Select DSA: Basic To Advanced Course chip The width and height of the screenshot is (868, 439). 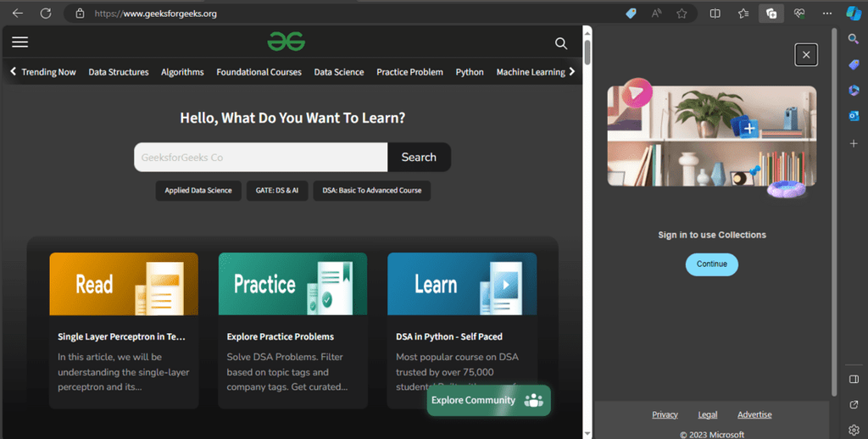tap(372, 191)
